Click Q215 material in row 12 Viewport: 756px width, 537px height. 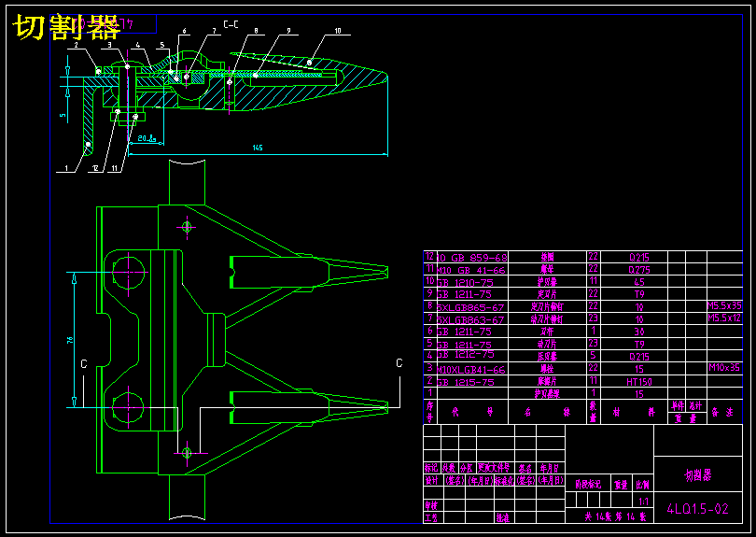click(x=638, y=258)
